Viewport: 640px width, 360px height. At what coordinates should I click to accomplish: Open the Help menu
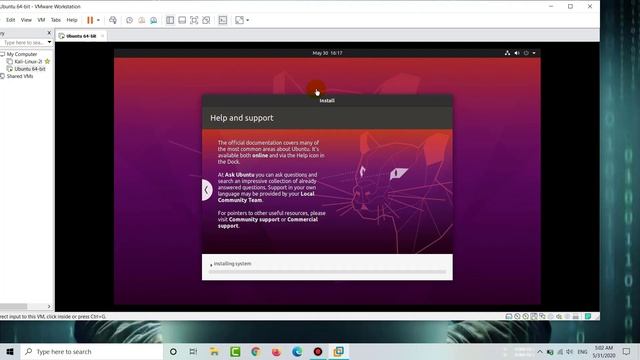point(72,20)
